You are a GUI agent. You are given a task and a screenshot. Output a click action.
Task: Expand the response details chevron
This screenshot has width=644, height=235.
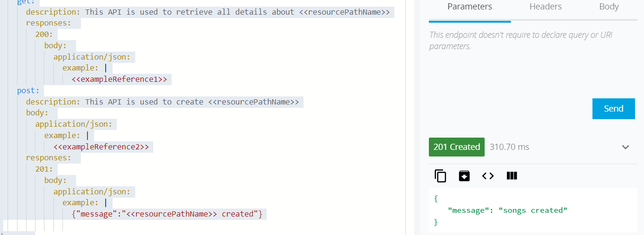pyautogui.click(x=626, y=147)
